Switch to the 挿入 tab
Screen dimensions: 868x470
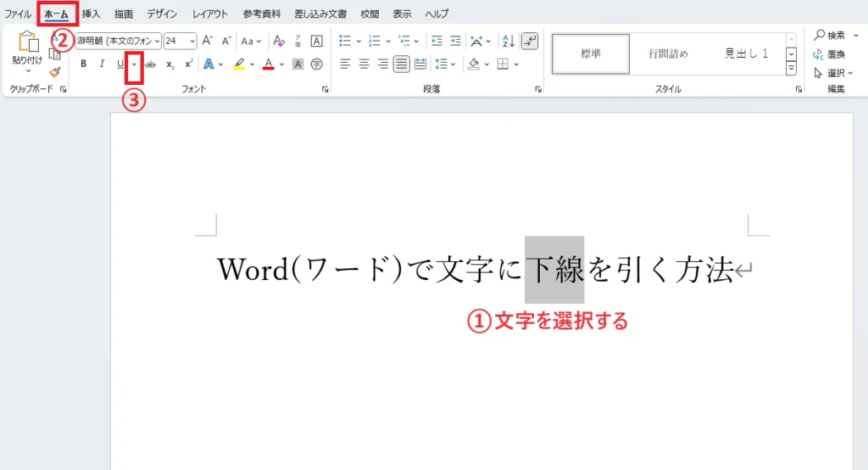point(91,14)
